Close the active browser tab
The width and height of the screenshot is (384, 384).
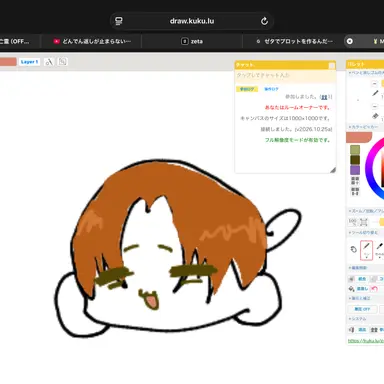click(350, 41)
